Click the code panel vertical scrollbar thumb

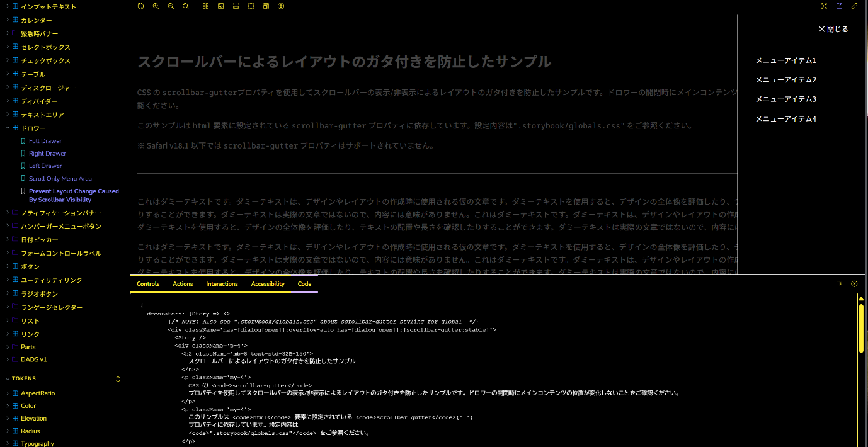861,327
